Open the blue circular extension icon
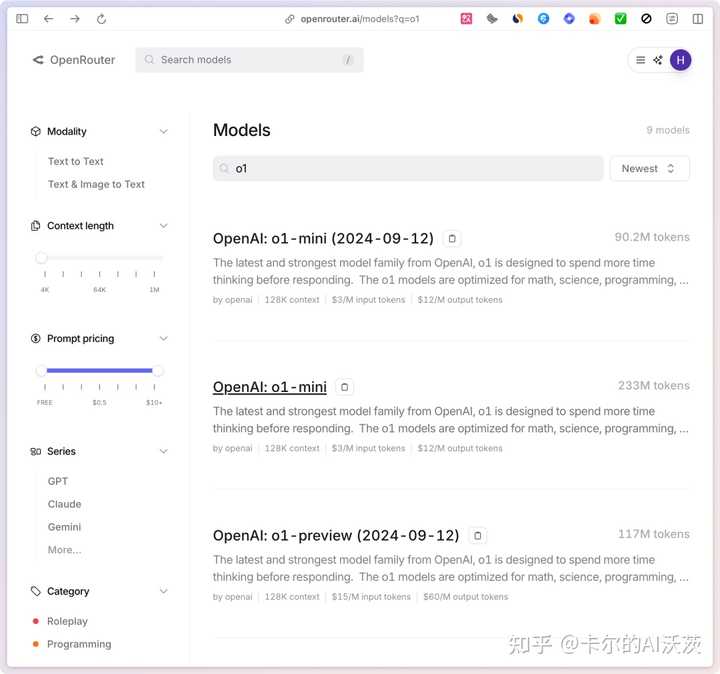The width and height of the screenshot is (720, 674). (x=543, y=19)
